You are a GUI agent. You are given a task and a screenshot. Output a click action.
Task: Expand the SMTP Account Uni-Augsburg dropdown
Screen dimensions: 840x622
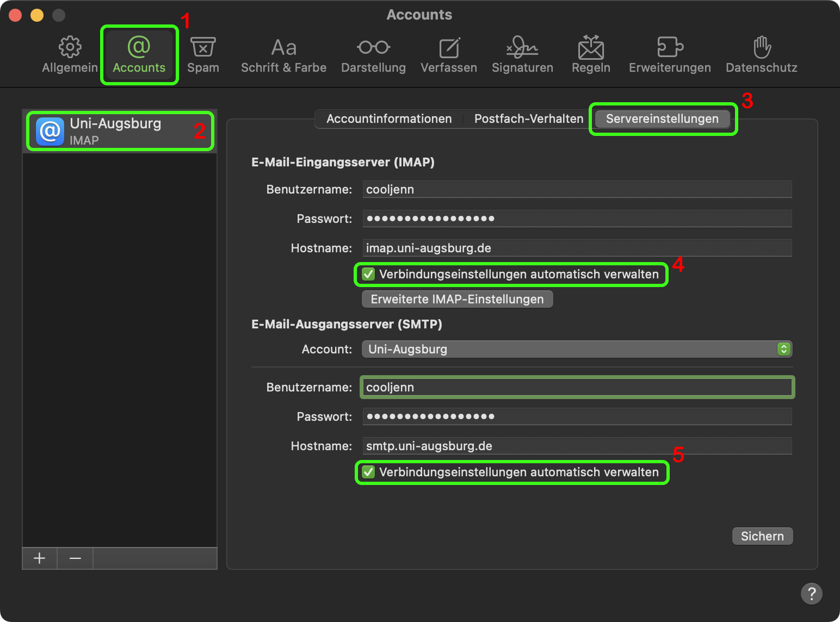pos(577,349)
